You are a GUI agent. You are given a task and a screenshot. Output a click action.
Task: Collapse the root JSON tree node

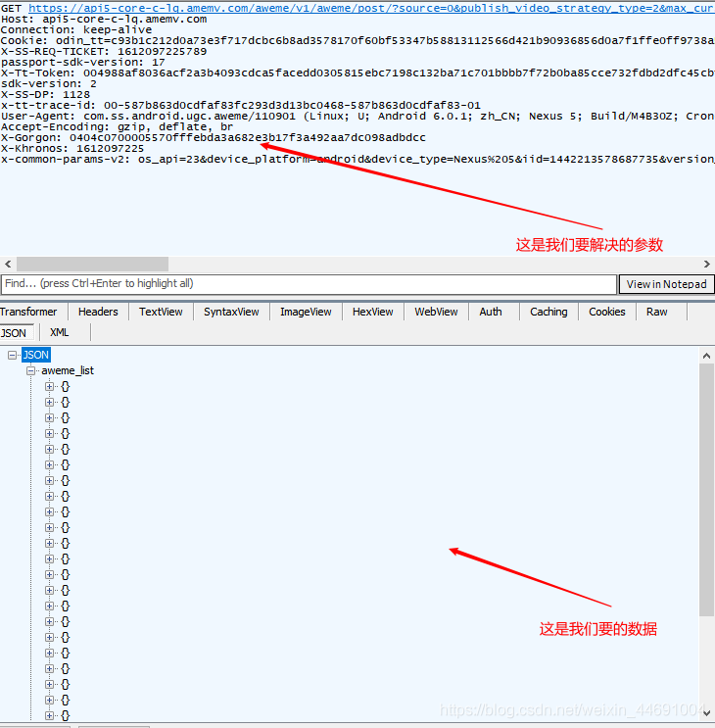click(12, 355)
